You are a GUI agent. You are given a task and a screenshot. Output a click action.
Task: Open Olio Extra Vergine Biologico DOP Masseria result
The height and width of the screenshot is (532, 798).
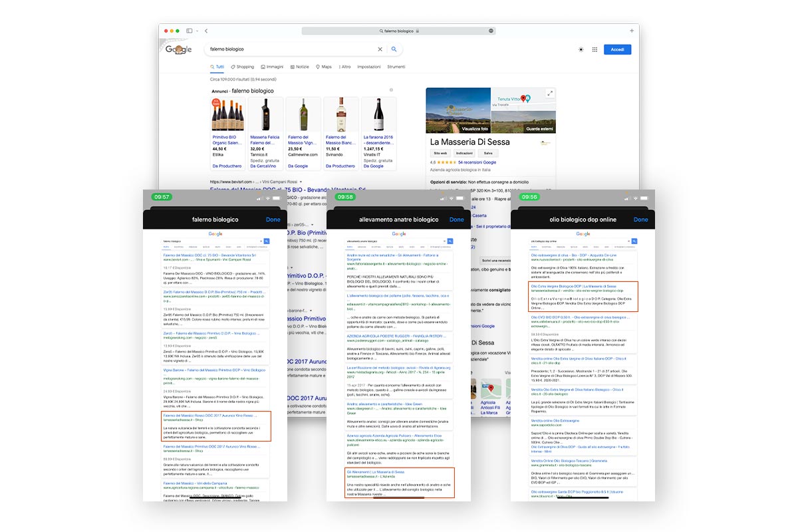point(573,286)
